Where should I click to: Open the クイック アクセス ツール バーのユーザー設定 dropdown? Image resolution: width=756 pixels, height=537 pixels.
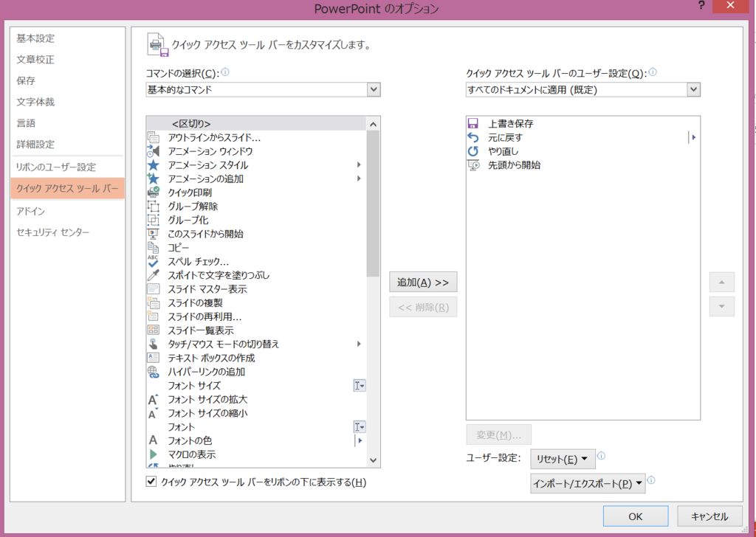coord(693,89)
